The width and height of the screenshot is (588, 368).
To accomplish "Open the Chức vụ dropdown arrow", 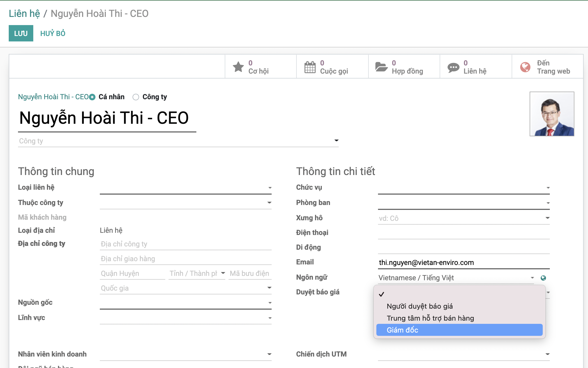I will point(548,188).
